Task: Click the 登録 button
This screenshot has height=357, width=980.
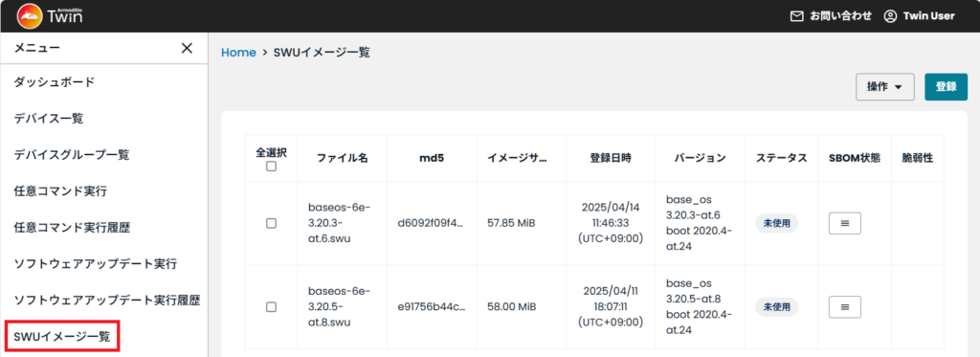Action: 947,87
